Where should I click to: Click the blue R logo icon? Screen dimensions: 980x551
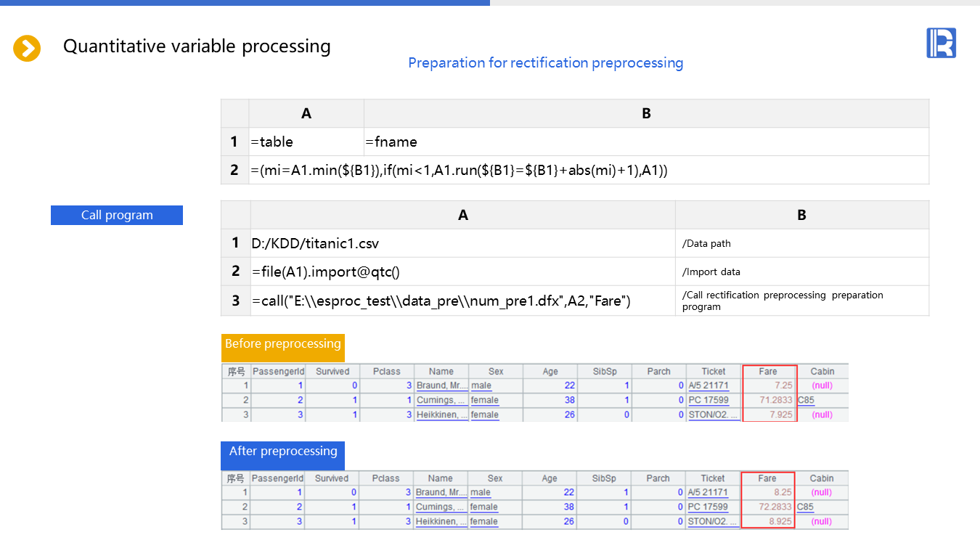pos(941,44)
